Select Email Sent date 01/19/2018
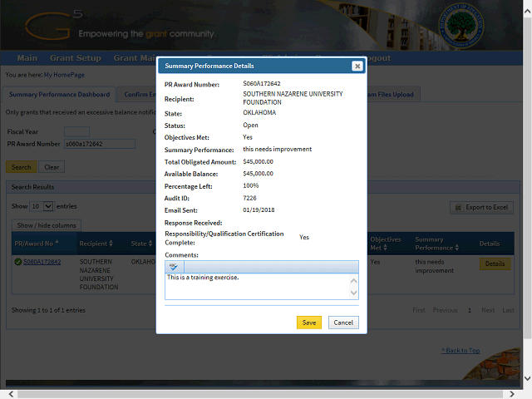 point(259,210)
